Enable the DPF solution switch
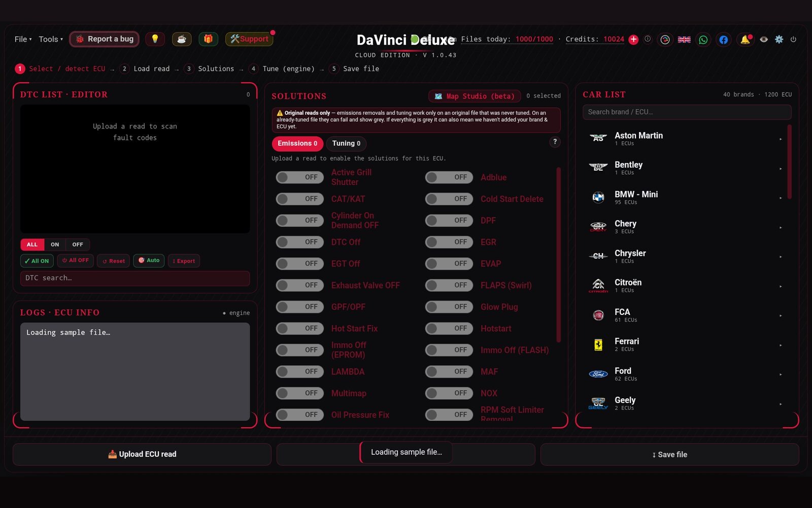The image size is (812, 508). 449,220
